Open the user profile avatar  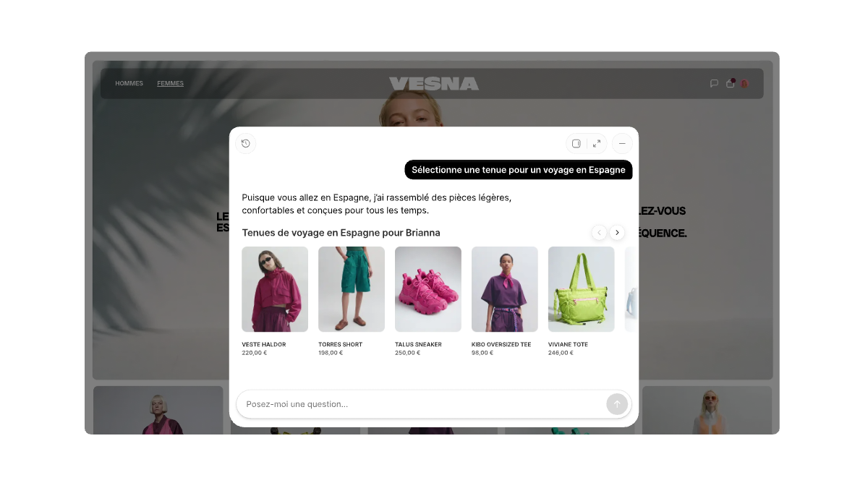coord(744,83)
